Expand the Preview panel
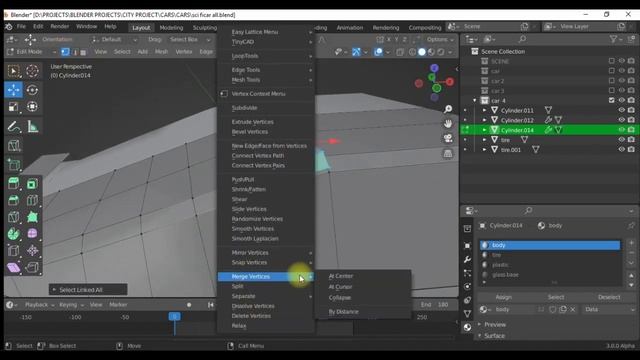This screenshot has width=640, height=360. coord(495,324)
